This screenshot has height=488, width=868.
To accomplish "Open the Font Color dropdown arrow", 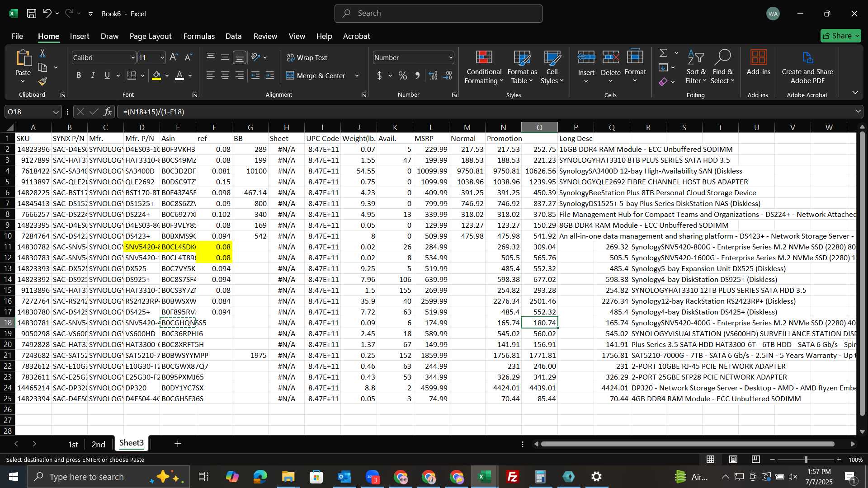I will click(190, 76).
